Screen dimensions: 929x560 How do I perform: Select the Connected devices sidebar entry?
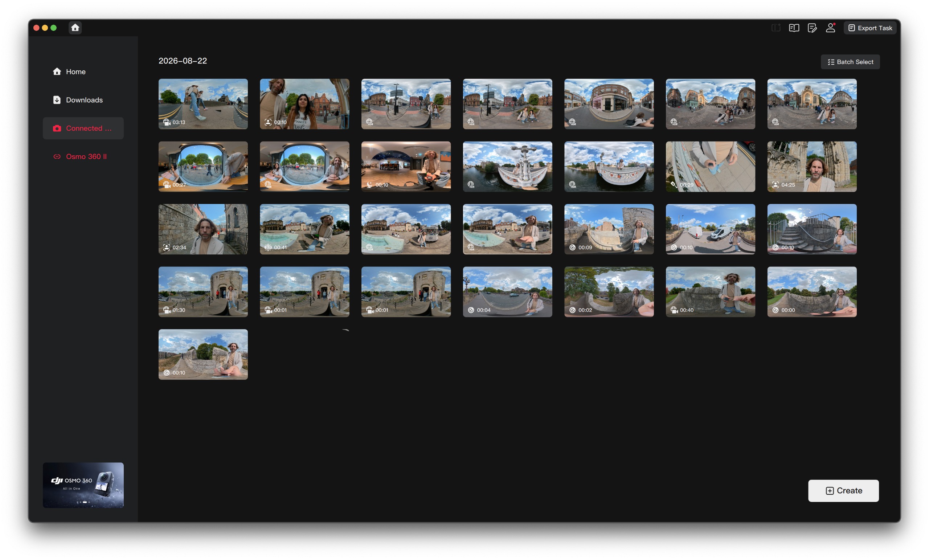83,128
